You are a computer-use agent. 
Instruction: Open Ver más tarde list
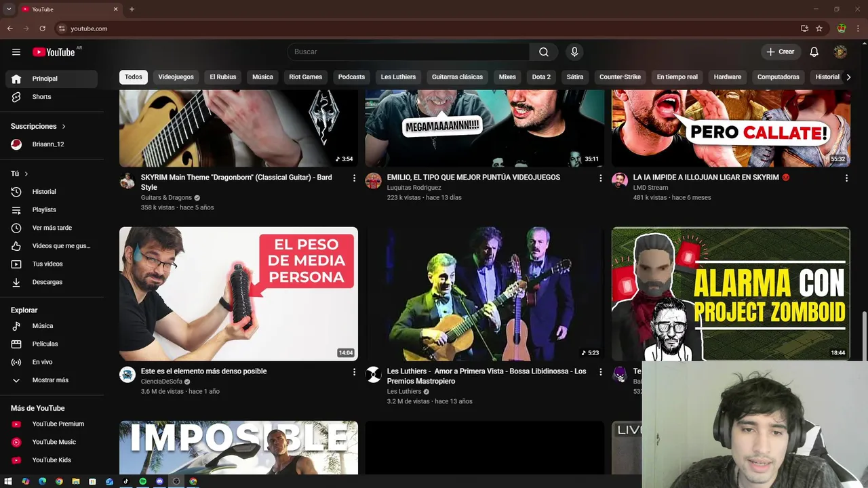click(x=52, y=228)
